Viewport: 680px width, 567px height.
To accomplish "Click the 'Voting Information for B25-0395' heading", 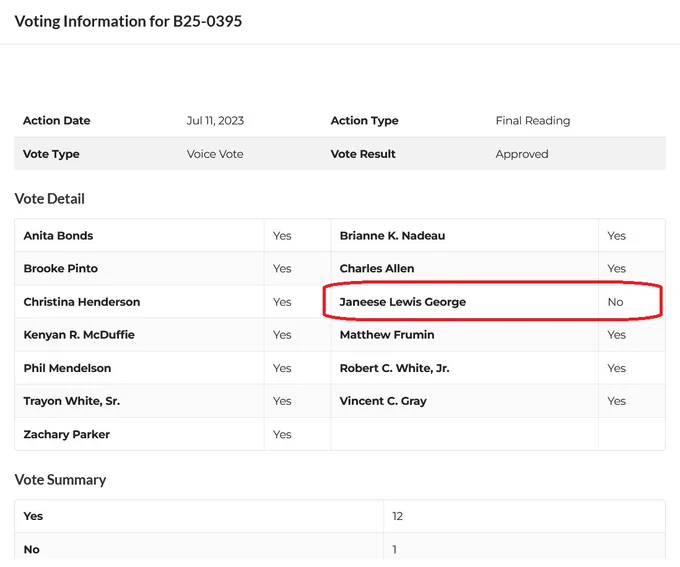I will tap(128, 21).
